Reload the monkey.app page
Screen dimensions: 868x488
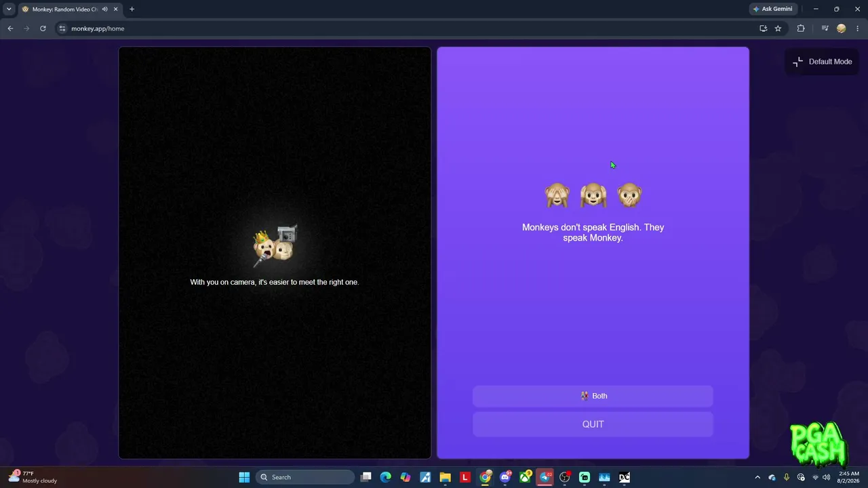point(43,28)
